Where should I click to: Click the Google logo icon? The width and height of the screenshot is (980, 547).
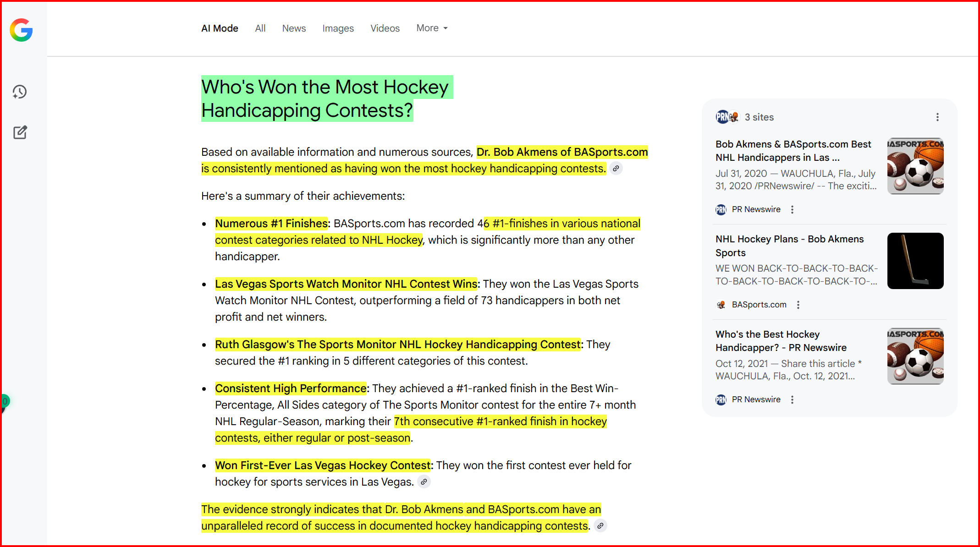coord(21,30)
